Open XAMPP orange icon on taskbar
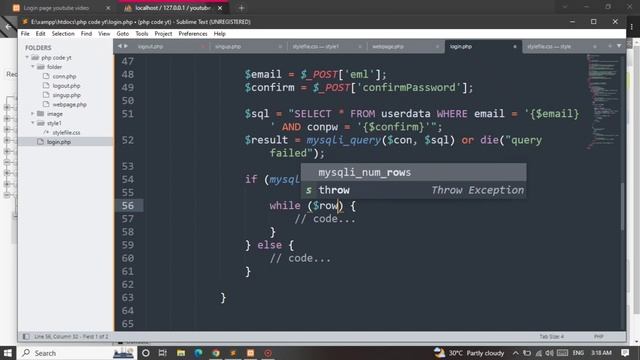Viewport: 640px width, 360px height. tap(251, 353)
